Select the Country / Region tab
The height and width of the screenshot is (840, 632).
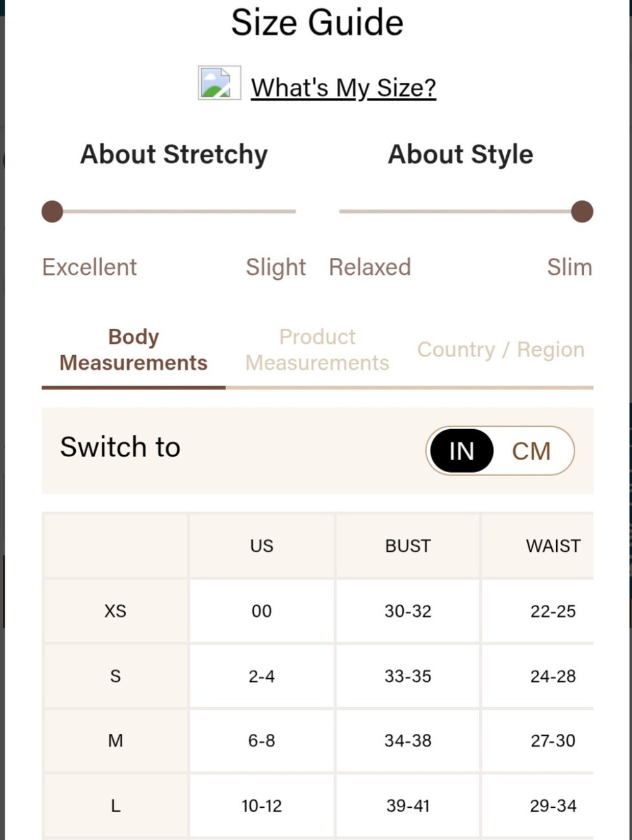point(501,350)
